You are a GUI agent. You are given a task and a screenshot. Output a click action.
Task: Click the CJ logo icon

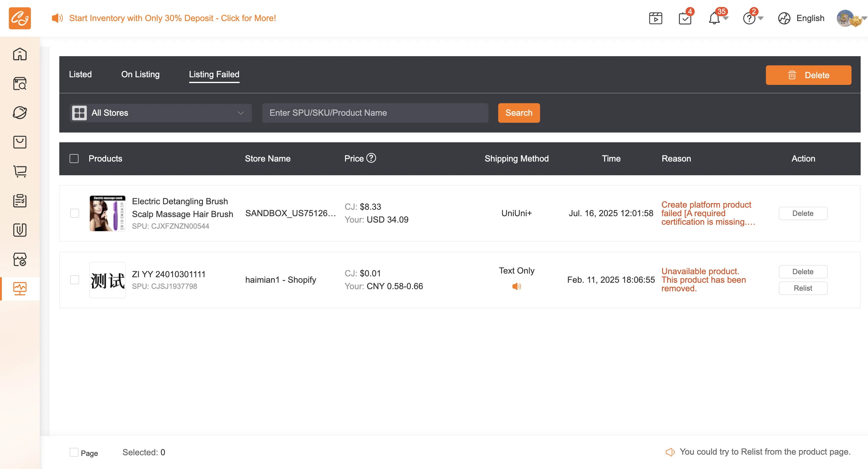[x=20, y=18]
